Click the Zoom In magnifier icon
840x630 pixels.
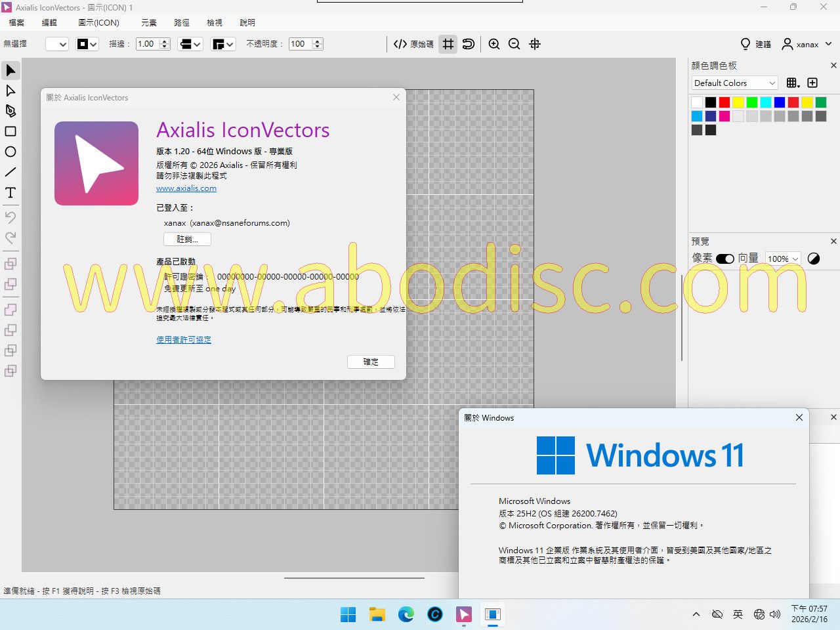494,44
